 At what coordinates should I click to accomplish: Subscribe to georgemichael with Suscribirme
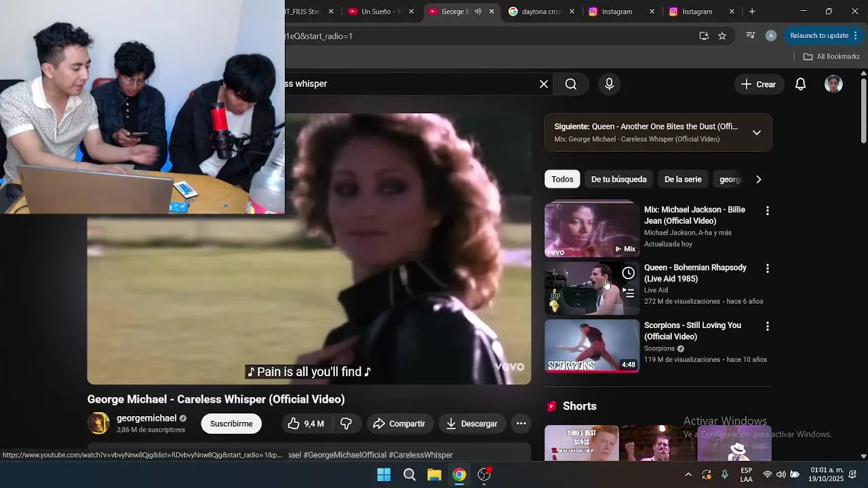click(x=231, y=424)
